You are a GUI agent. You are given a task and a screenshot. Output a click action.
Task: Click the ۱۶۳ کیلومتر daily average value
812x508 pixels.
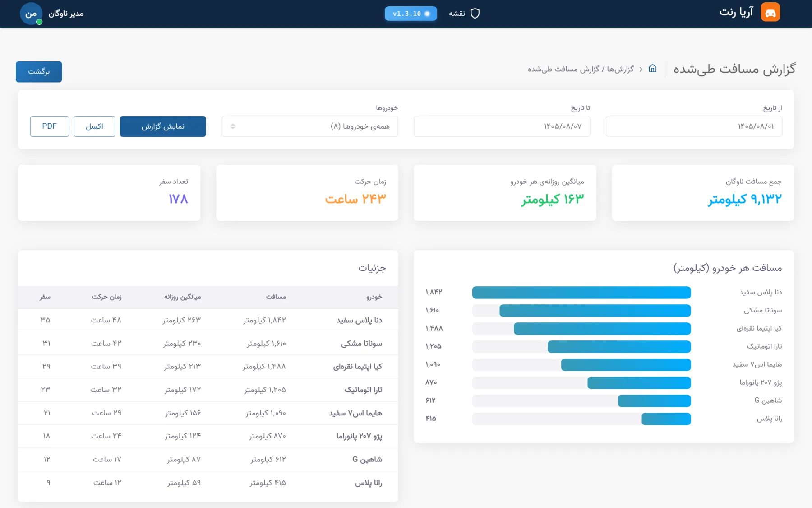click(552, 200)
